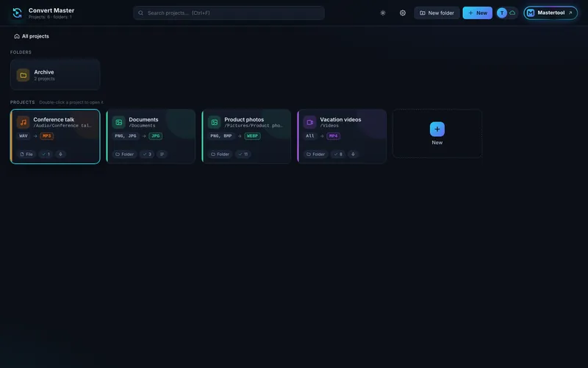Screen dimensions: 588x368
Task: Click the Folder chip on Product photos
Action: (x=220, y=155)
